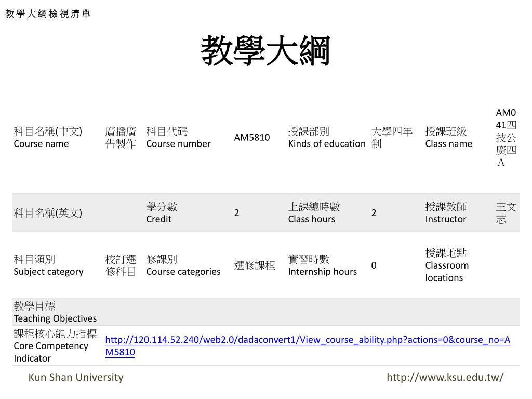Click the Class hours label
The height and width of the screenshot is (399, 532).
[x=314, y=213]
